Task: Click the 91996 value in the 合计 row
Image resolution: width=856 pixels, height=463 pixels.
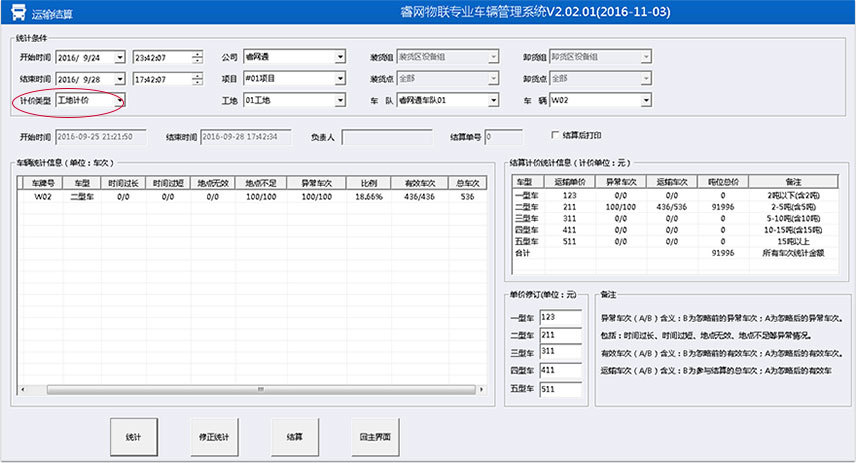Action: coord(723,253)
